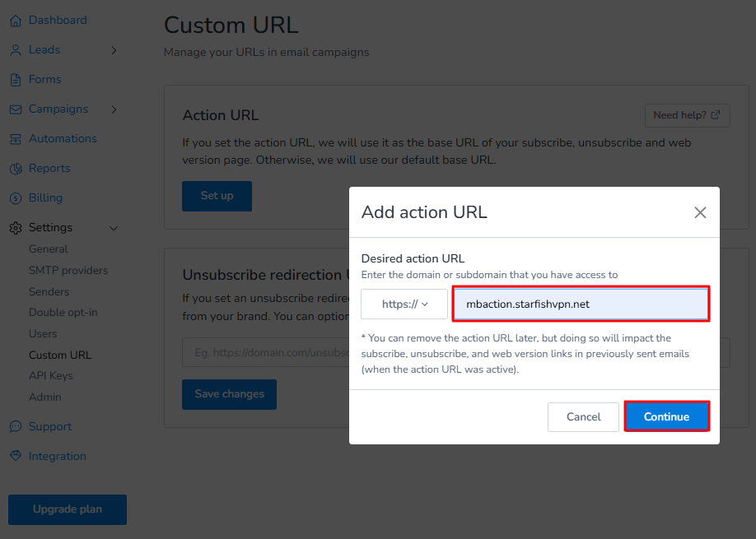
Task: Click the Dashboard home icon
Action: (16, 21)
